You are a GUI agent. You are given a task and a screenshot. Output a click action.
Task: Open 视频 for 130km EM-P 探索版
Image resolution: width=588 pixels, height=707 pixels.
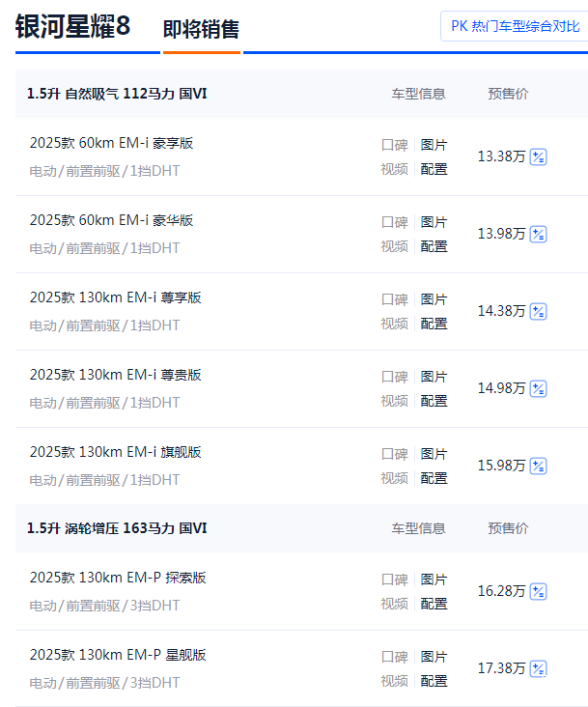394,604
